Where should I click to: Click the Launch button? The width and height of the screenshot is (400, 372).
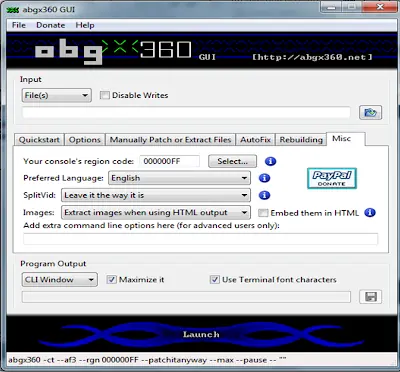(x=201, y=334)
